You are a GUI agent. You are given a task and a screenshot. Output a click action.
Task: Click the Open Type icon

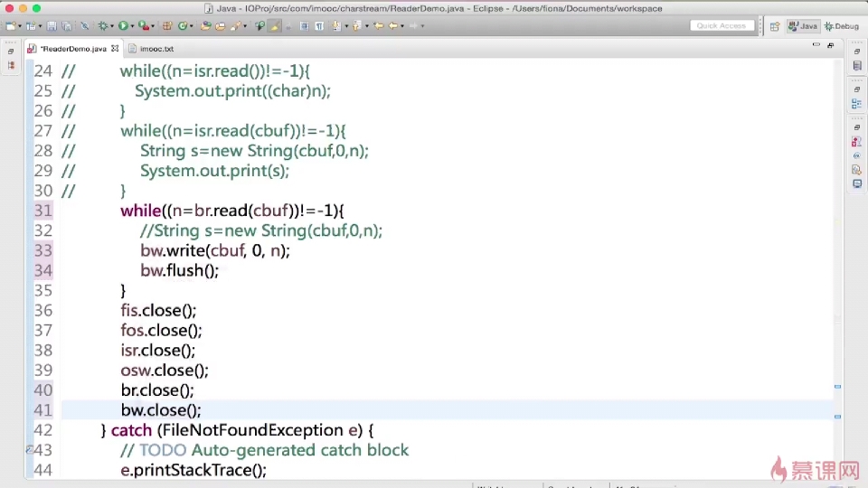(205, 26)
